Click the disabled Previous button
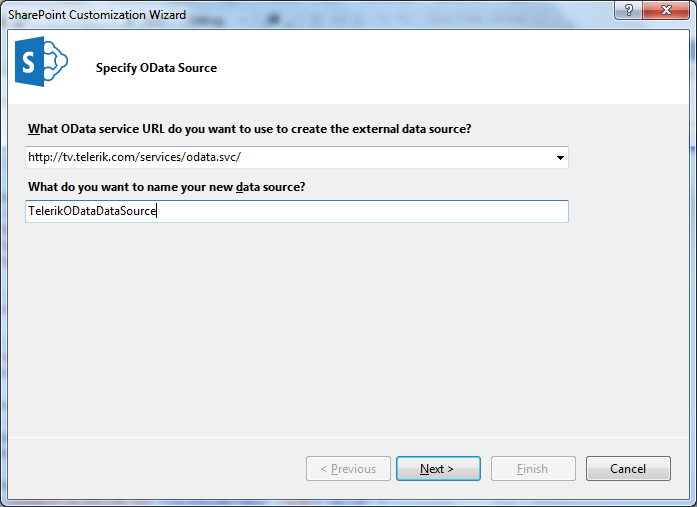 348,468
